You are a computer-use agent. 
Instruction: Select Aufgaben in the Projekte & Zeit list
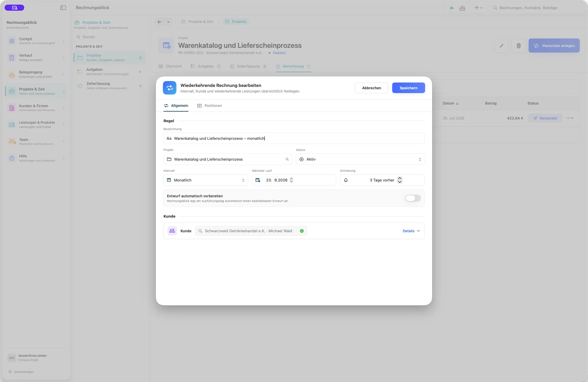pos(109,72)
